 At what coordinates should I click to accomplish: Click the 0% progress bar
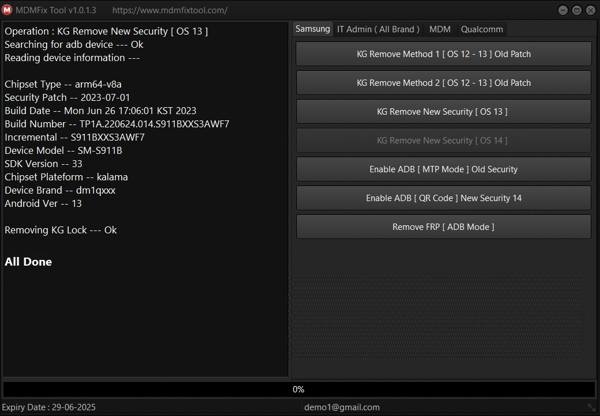click(x=299, y=389)
